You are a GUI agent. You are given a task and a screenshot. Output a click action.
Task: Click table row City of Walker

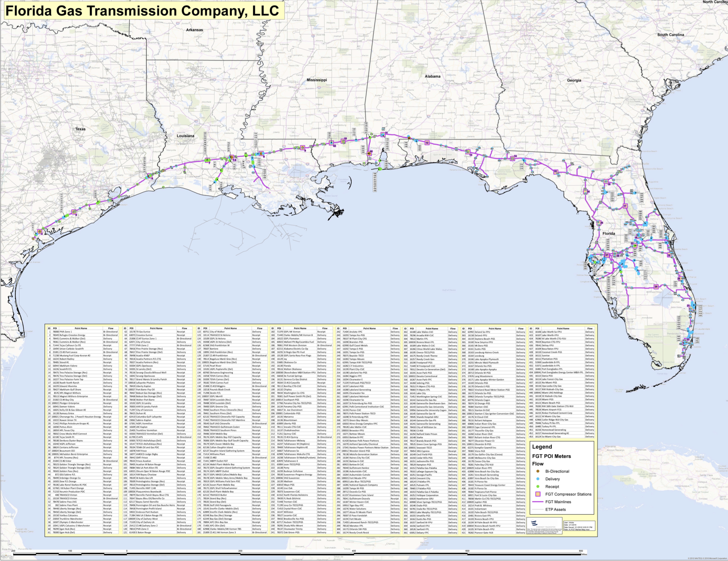(x=232, y=332)
